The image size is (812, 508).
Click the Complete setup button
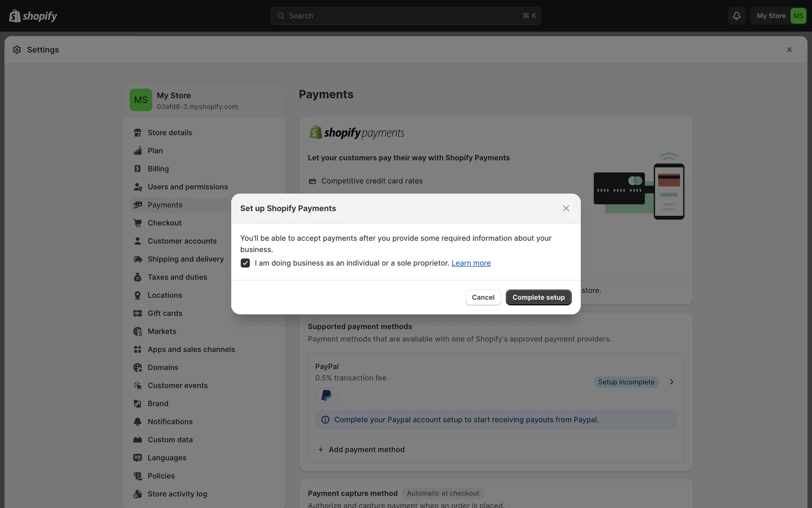pyautogui.click(x=538, y=297)
